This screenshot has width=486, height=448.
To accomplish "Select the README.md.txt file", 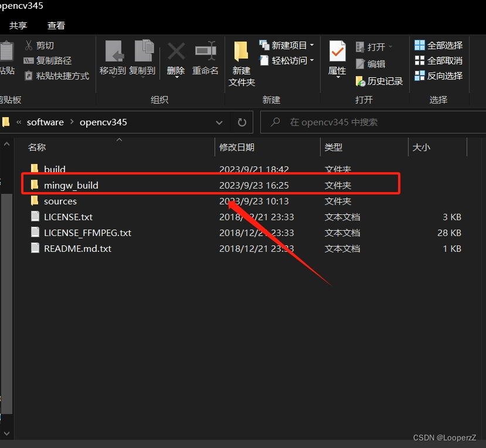I will tap(77, 249).
